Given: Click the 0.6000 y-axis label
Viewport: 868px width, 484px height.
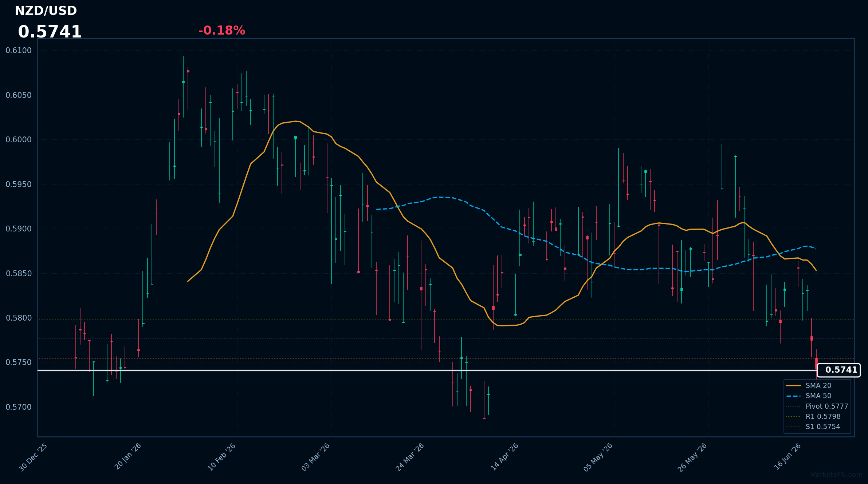Looking at the screenshot, I should coord(19,140).
